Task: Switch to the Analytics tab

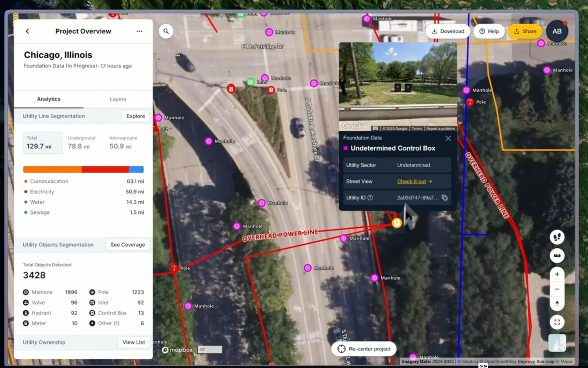Action: point(49,99)
